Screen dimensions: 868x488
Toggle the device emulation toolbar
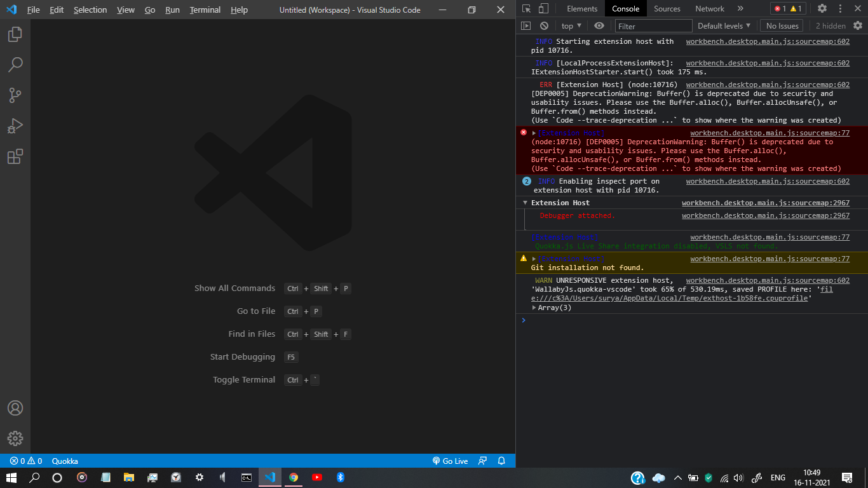click(x=542, y=10)
